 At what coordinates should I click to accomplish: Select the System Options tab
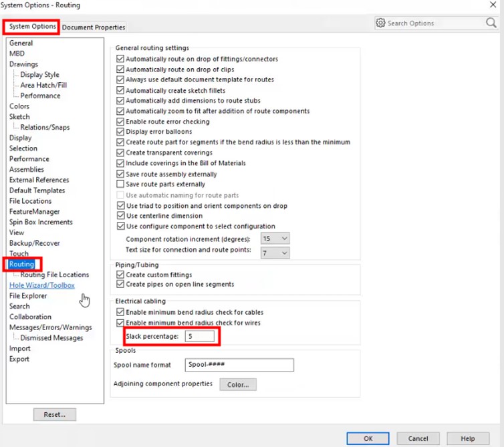32,27
